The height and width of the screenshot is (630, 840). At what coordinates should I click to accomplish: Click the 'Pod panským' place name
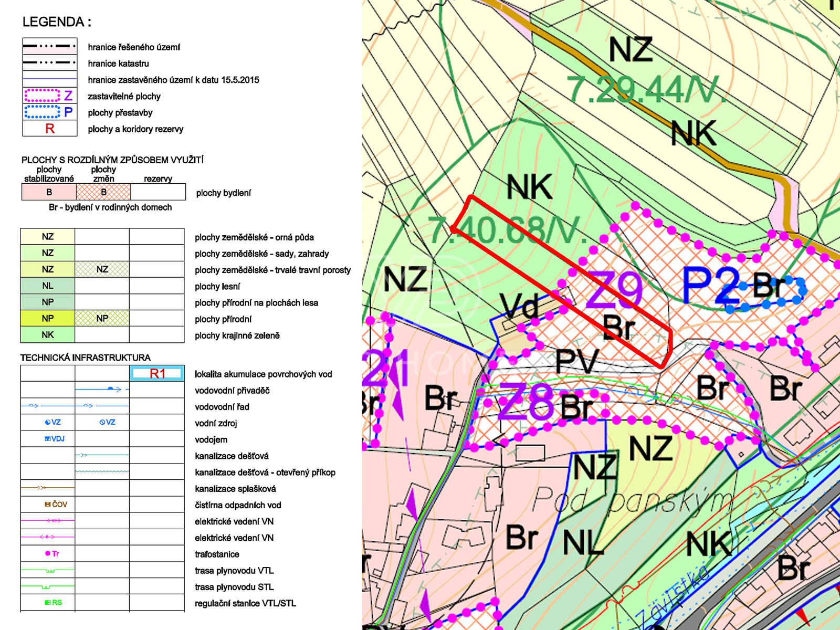coord(632,500)
